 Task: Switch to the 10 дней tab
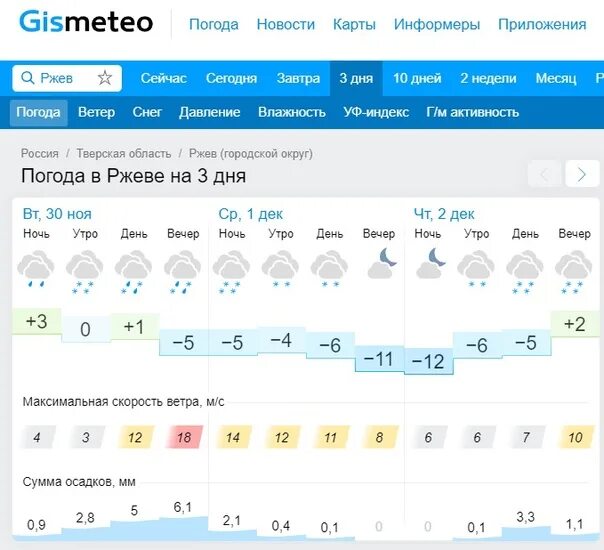pos(417,78)
